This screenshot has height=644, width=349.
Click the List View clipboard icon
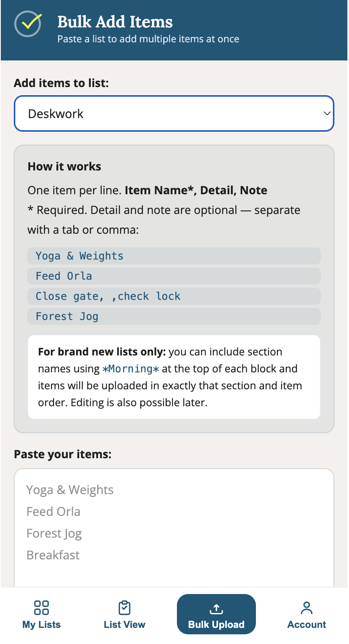click(x=125, y=607)
